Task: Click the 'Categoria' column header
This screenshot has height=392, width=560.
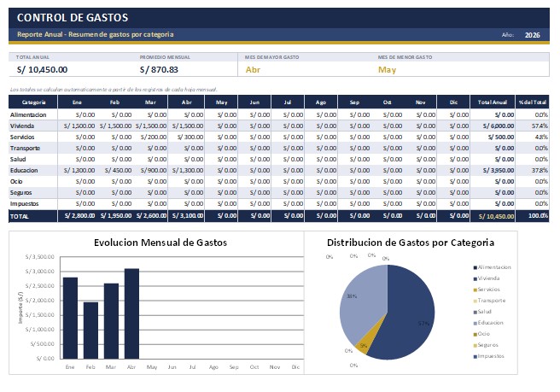Action: [x=33, y=102]
